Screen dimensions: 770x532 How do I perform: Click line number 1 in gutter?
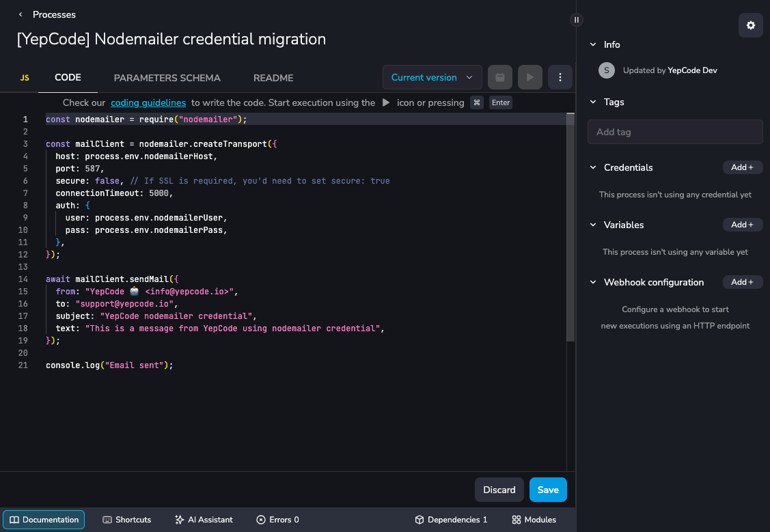(x=25, y=120)
